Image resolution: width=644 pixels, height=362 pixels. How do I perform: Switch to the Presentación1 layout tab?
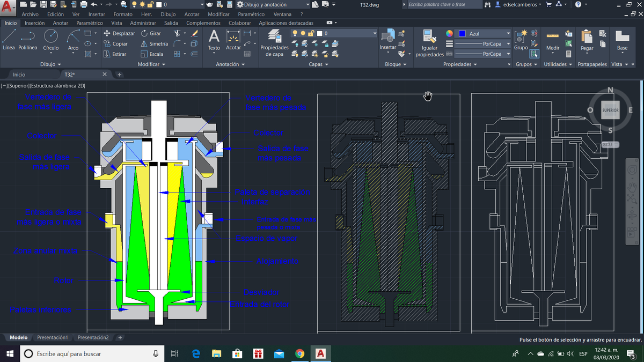click(52, 337)
